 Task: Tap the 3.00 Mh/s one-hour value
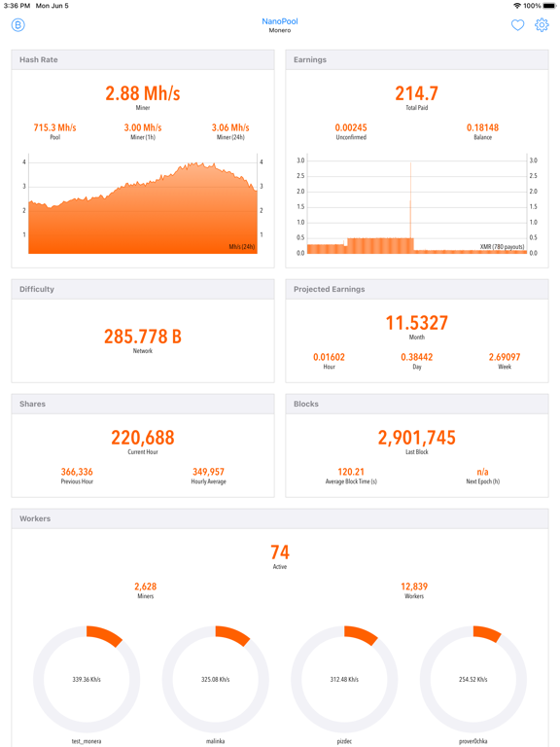[x=143, y=127]
